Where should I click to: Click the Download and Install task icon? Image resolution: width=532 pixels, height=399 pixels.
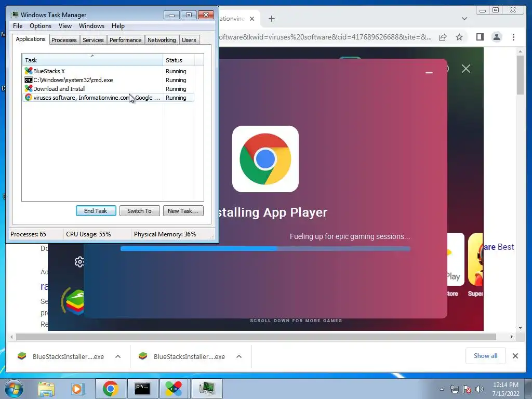[x=29, y=88]
